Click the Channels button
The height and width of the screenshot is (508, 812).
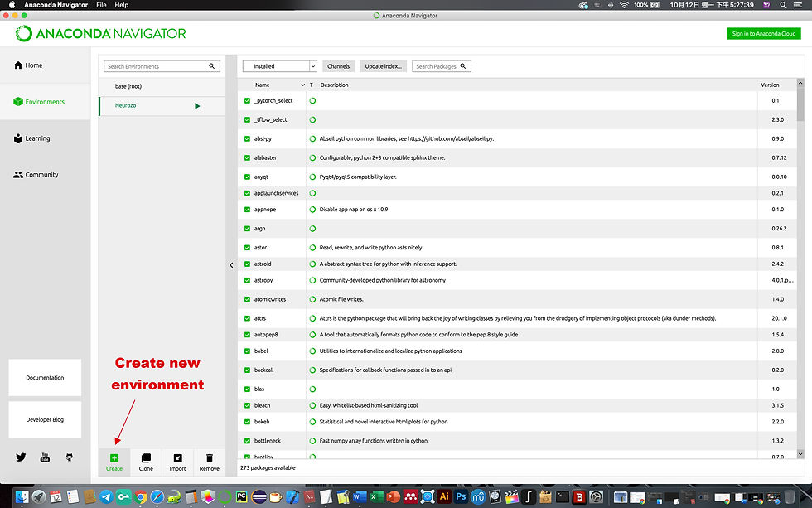[x=339, y=66]
